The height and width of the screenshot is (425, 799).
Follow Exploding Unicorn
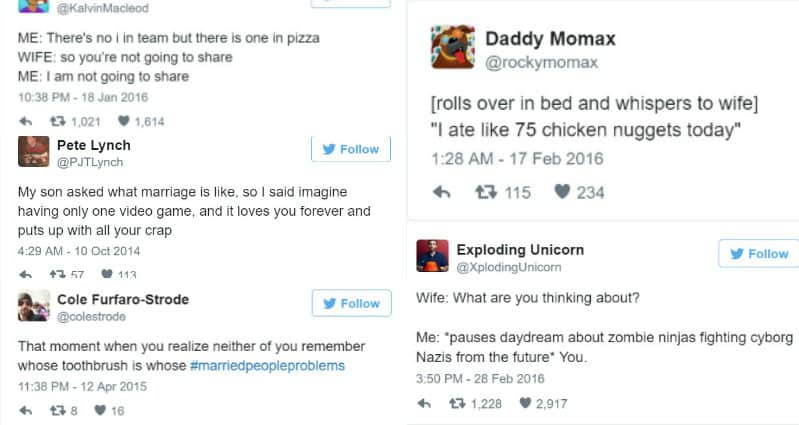(759, 253)
